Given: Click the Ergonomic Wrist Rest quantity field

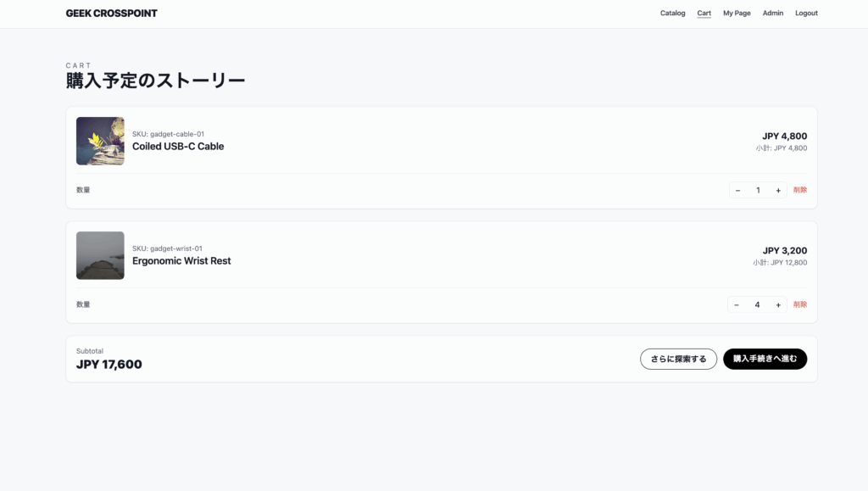Looking at the screenshot, I should pyautogui.click(x=757, y=304).
